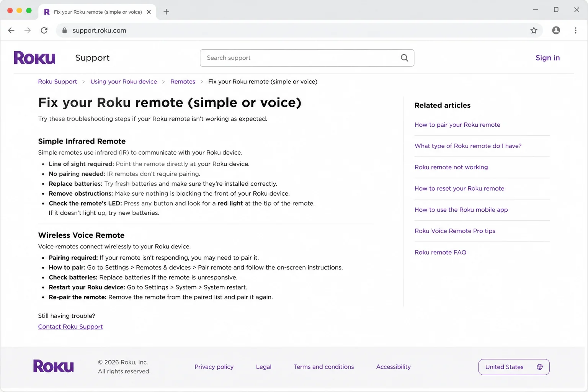This screenshot has width=588, height=392.
Task: Click the browser back arrow
Action: [x=11, y=30]
